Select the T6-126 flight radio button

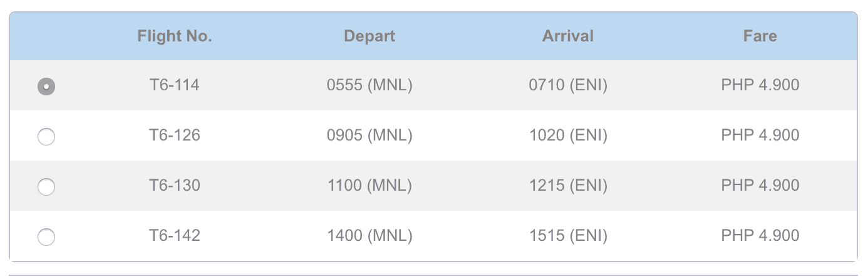pos(46,137)
